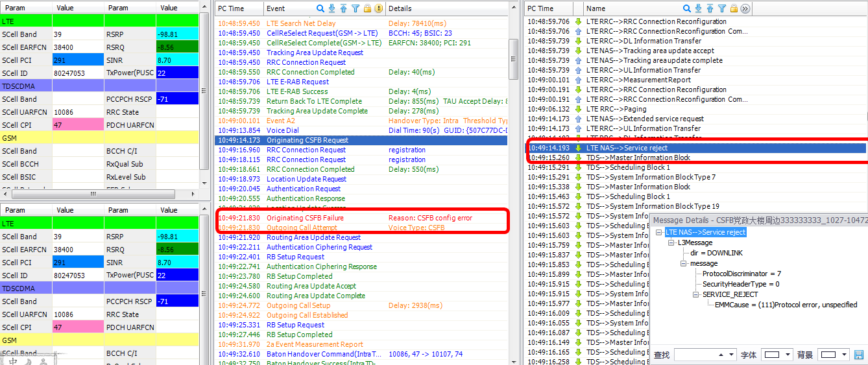This screenshot has height=365, width=868.
Task: Click Reason: CSFB config error detail text
Action: coord(430,218)
